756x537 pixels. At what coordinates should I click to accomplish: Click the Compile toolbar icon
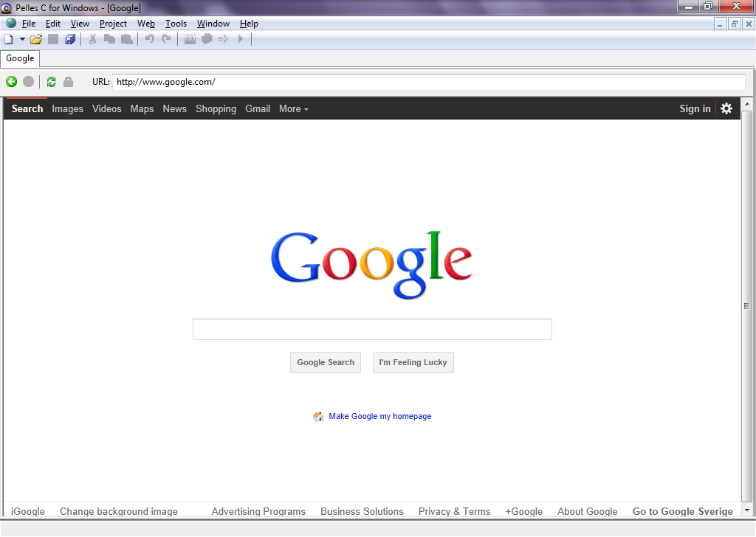point(190,40)
